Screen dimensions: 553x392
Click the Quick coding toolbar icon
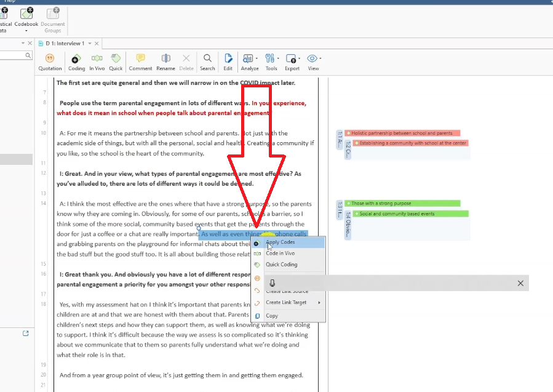tap(116, 60)
